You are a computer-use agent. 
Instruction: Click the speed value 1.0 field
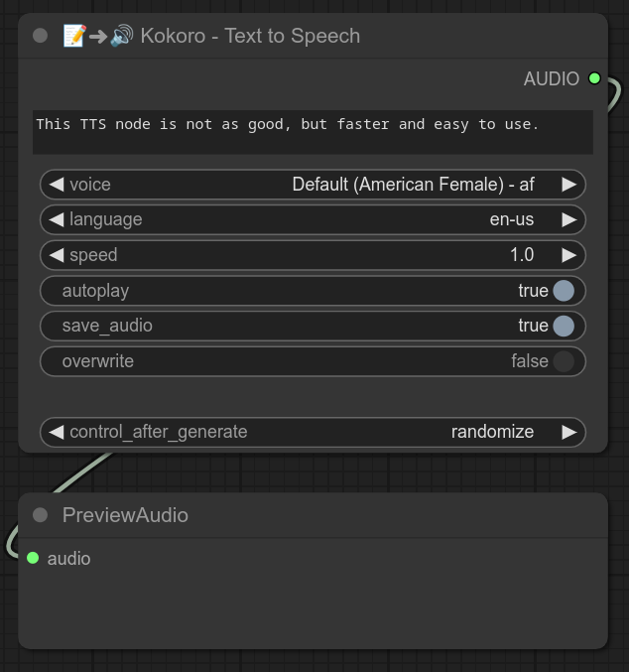522,255
